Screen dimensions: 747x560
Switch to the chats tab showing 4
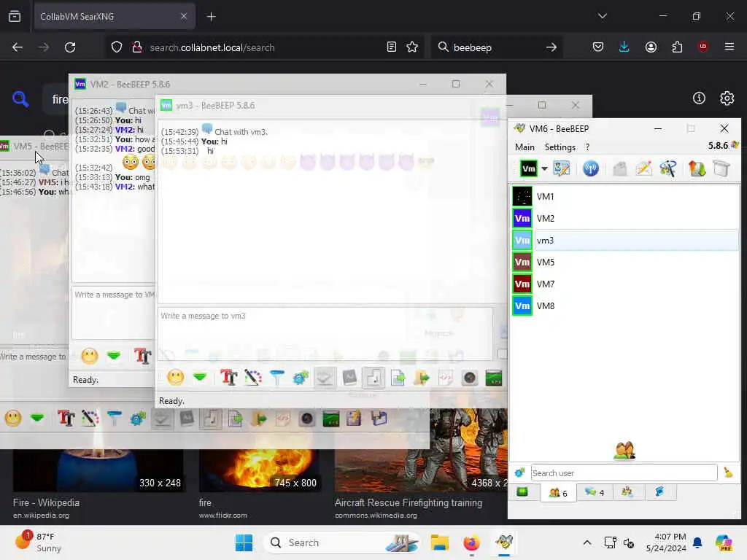595,492
